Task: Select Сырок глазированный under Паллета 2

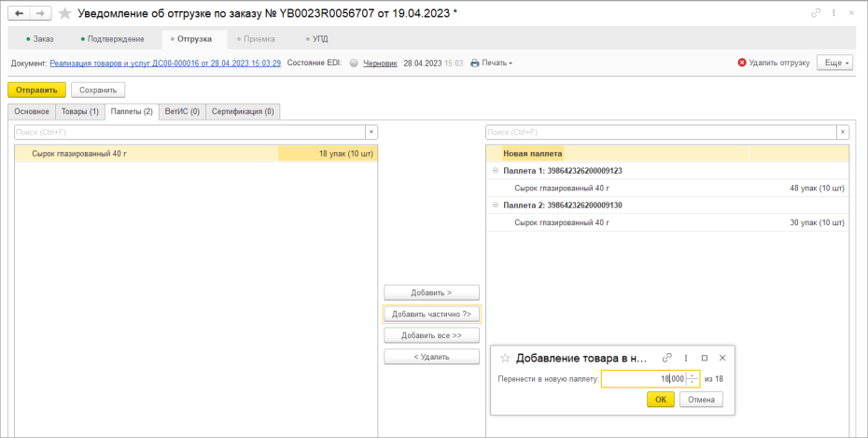Action: tap(562, 222)
